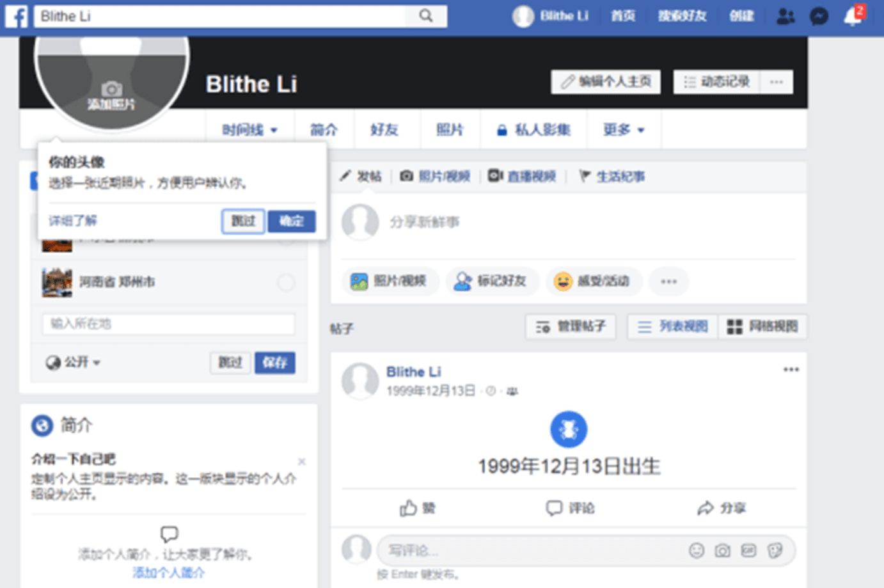This screenshot has width=884, height=588.
Task: Go to 首页 in the top menu
Action: 623,16
